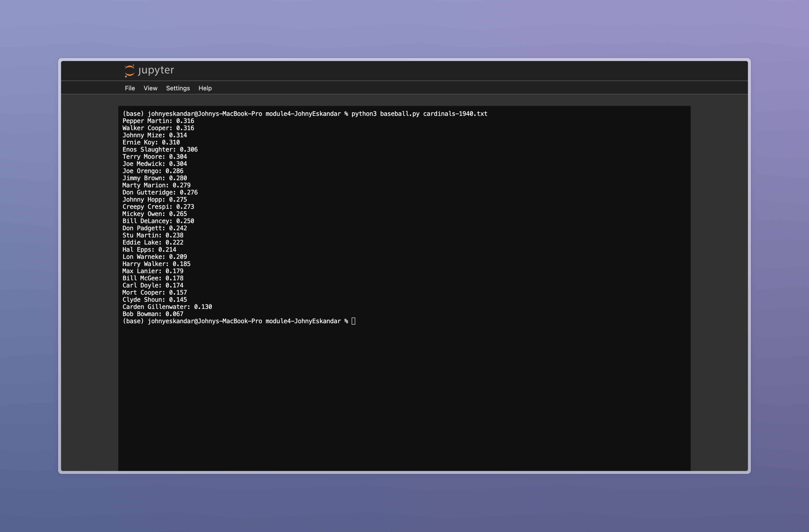Click the Creepy Crespi: 0.273 line

click(x=158, y=207)
